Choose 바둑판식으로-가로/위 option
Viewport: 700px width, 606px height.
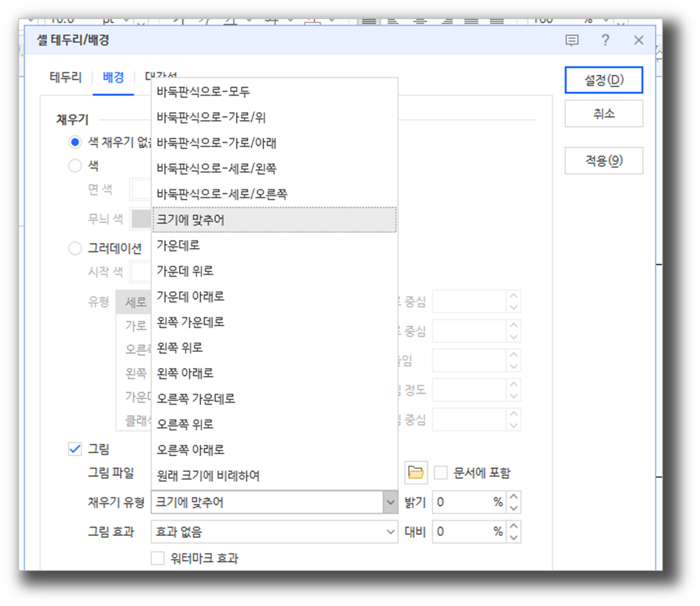coord(274,117)
